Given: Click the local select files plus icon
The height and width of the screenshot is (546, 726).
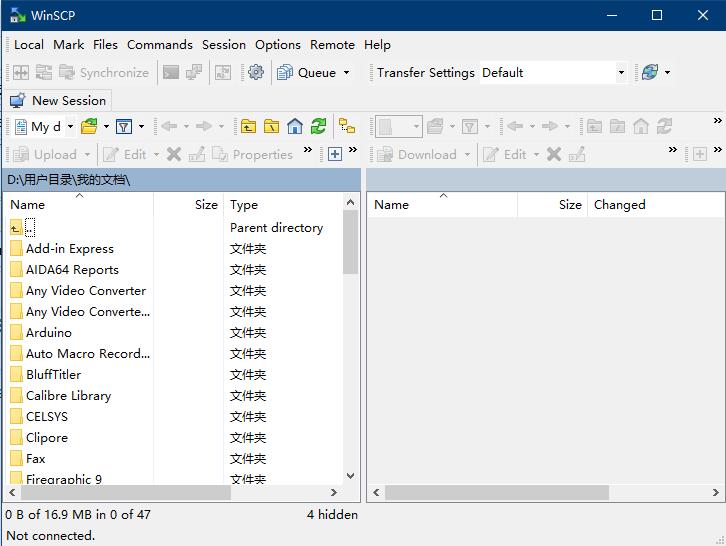Looking at the screenshot, I should pyautogui.click(x=335, y=154).
